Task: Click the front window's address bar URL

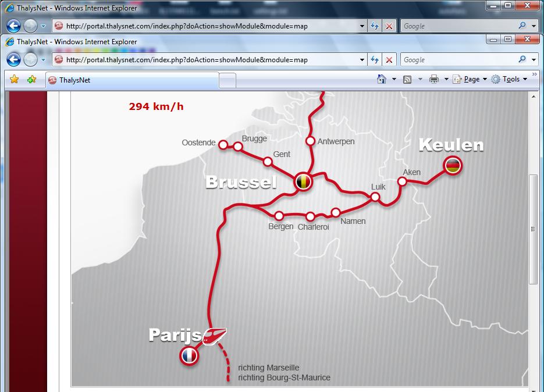Action: [187, 60]
